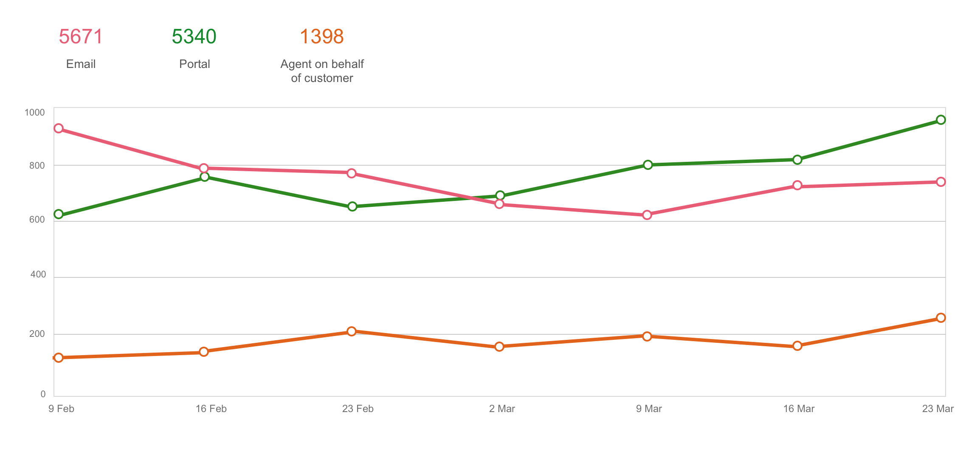Click the orange Agent point on 16 Mar
Viewport: 980px width, 452px height.
797,346
